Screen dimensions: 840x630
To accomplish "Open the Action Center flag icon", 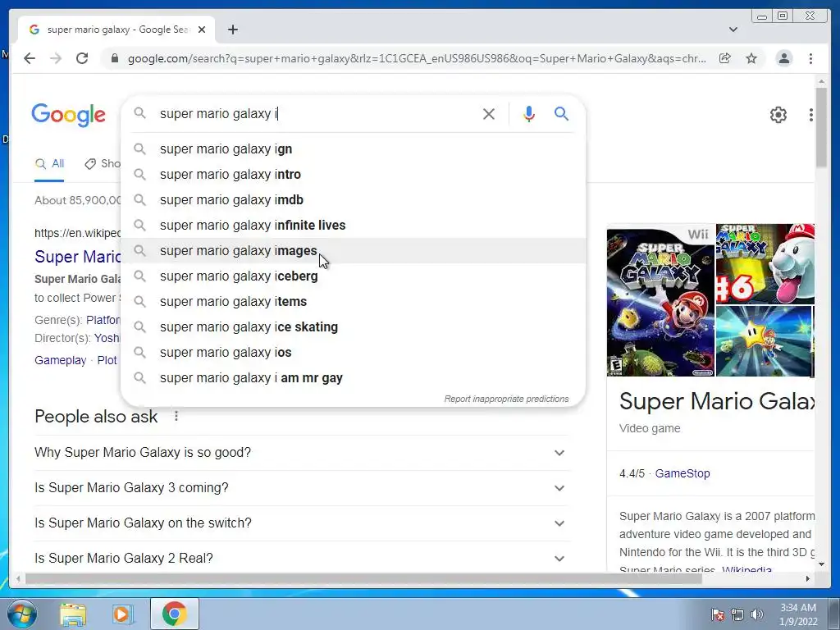I will tap(717, 614).
